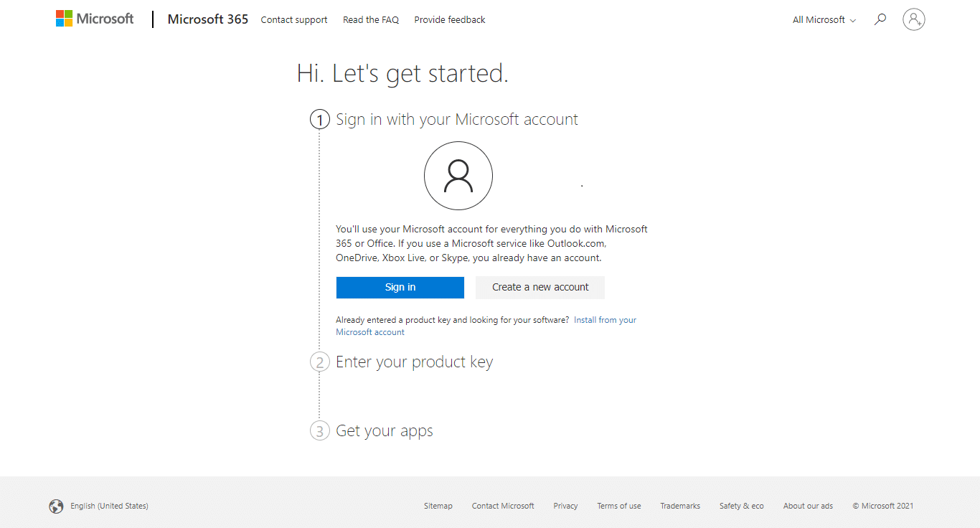Click Create a new account button
Image resolution: width=980 pixels, height=528 pixels.
(x=540, y=288)
